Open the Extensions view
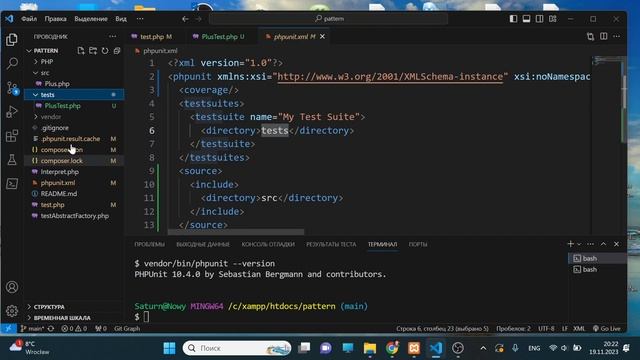 tap(12, 136)
